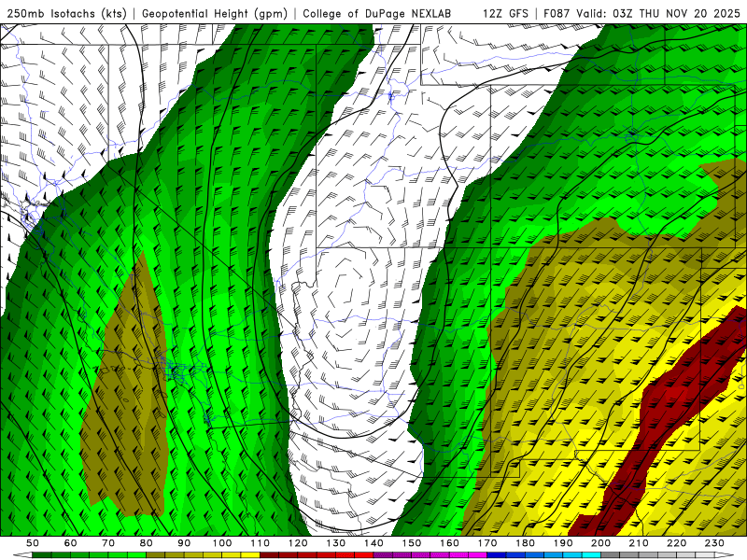Click the cyan swatch left of 200
Screen dimensions: 747x560
pos(592,555)
